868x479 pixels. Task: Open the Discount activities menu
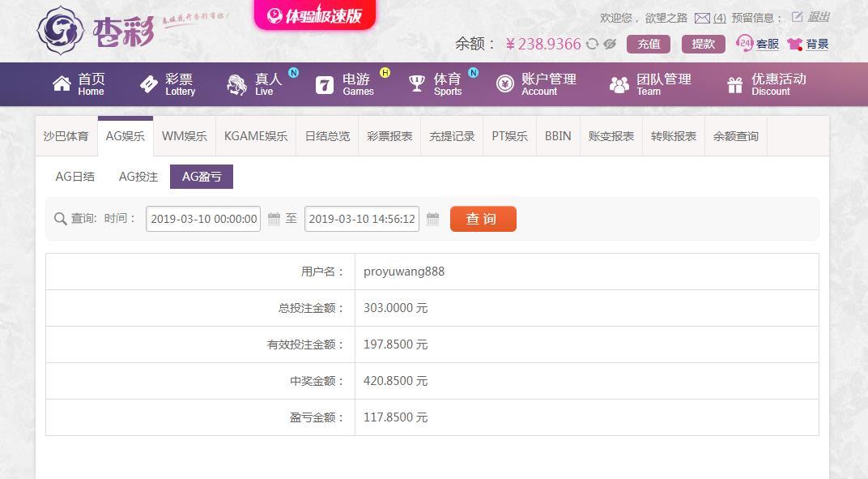766,84
